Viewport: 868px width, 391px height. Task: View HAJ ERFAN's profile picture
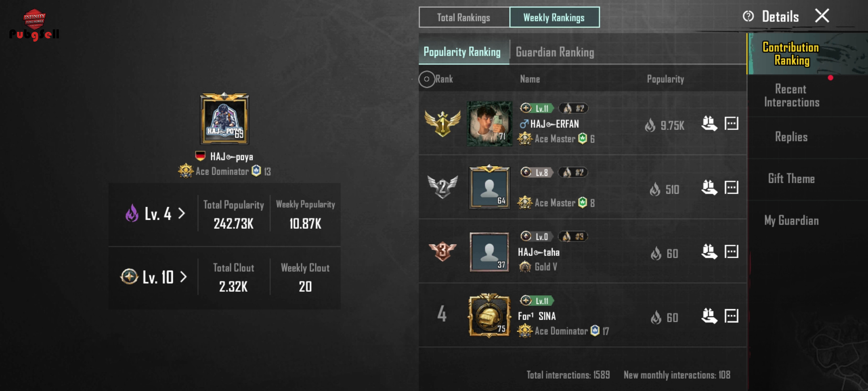(x=489, y=124)
